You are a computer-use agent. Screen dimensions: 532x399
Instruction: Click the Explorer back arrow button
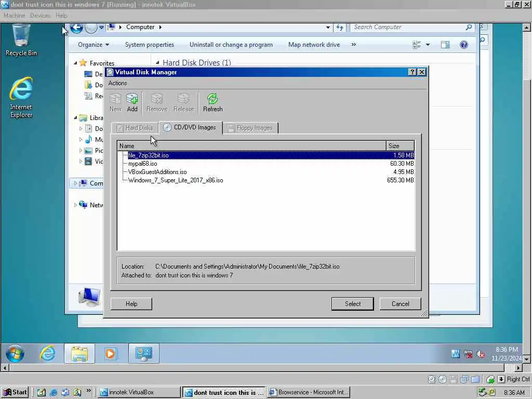(x=77, y=28)
